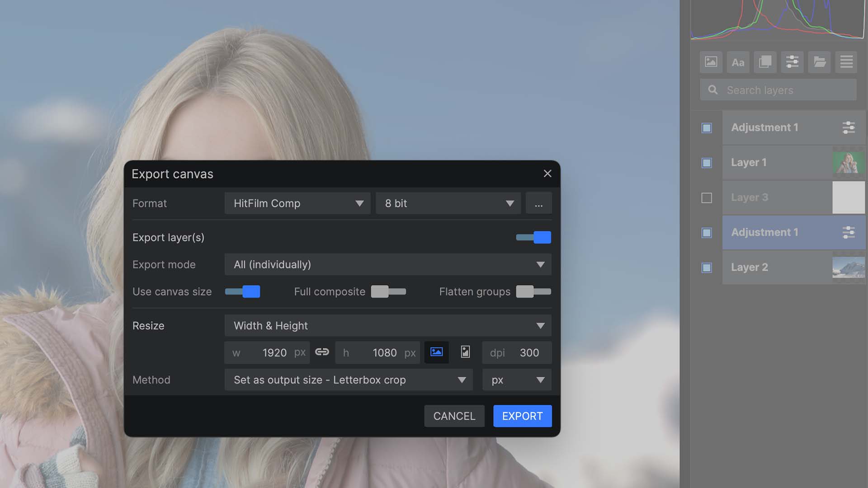
Task: Open the layers panel hamburger menu
Action: (x=846, y=62)
